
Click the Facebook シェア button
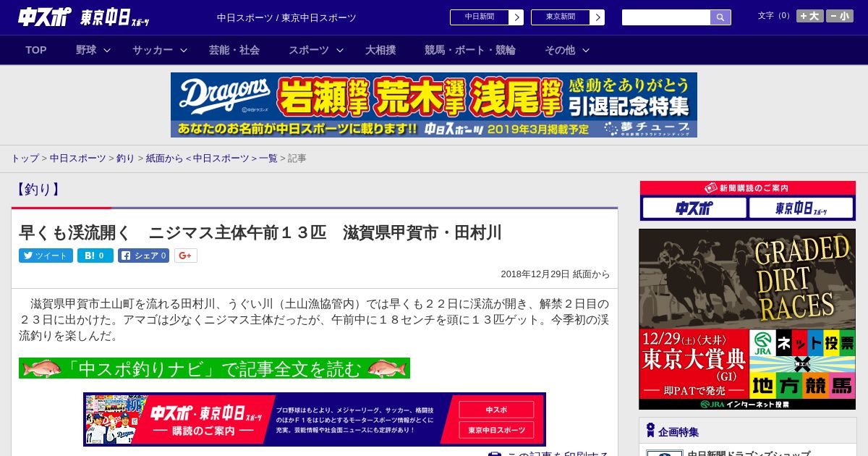143,256
